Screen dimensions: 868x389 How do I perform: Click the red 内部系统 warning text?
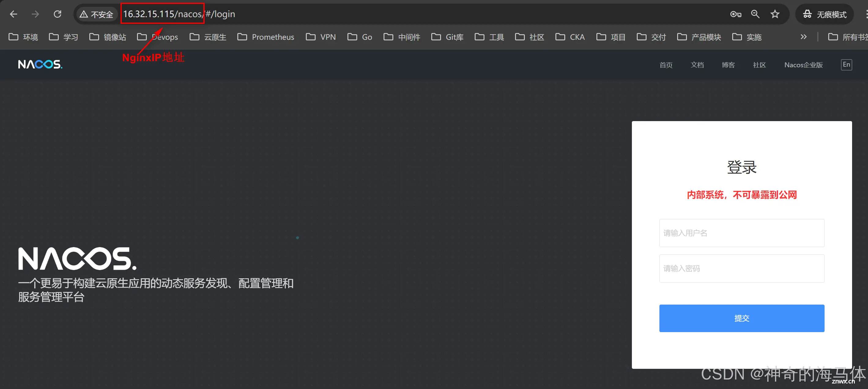(742, 195)
